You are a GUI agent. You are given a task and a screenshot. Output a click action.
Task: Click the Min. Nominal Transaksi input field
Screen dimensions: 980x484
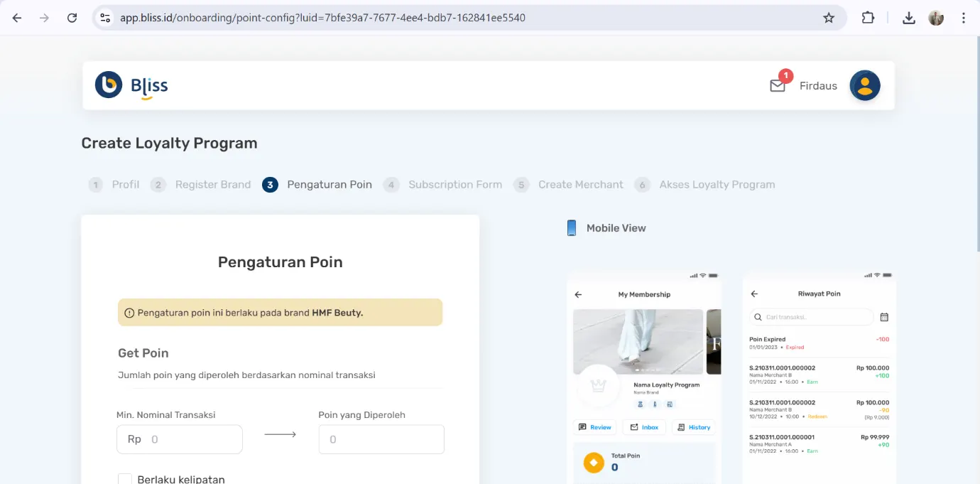pos(192,439)
